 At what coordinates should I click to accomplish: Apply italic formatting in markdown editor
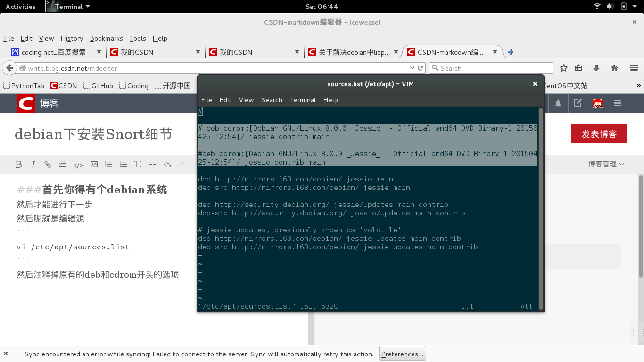(33, 164)
